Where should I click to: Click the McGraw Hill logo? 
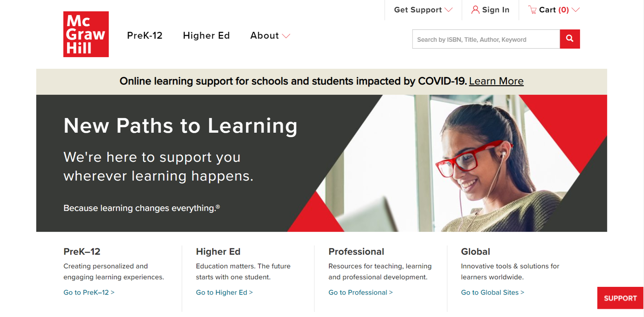point(86,34)
